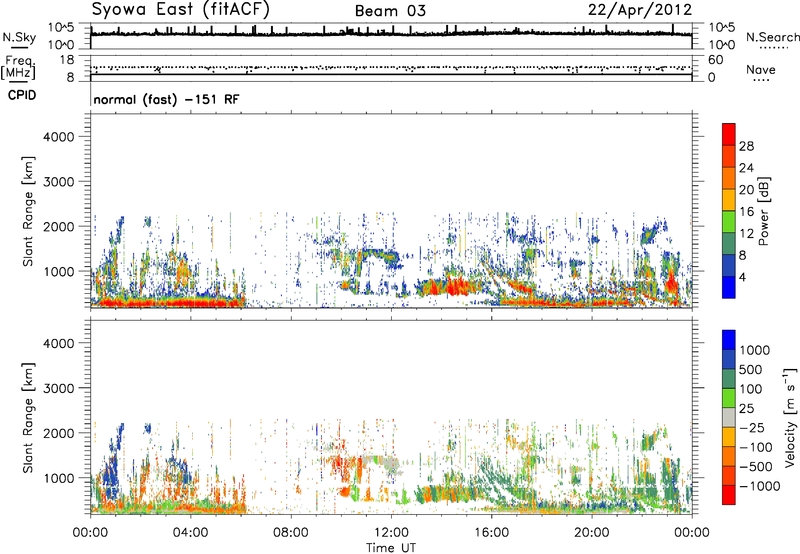
Task: Select the -100 value on the velocity colorbar
Action: pos(755,447)
